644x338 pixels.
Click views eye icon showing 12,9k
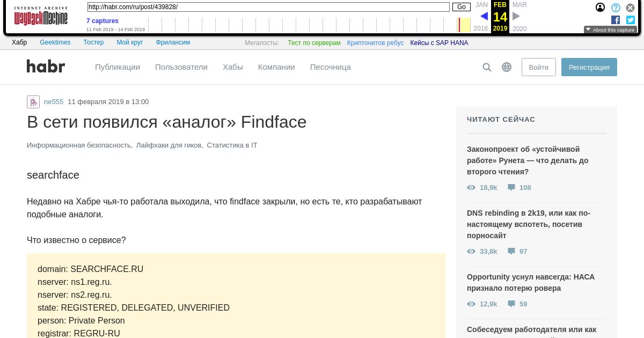[471, 304]
